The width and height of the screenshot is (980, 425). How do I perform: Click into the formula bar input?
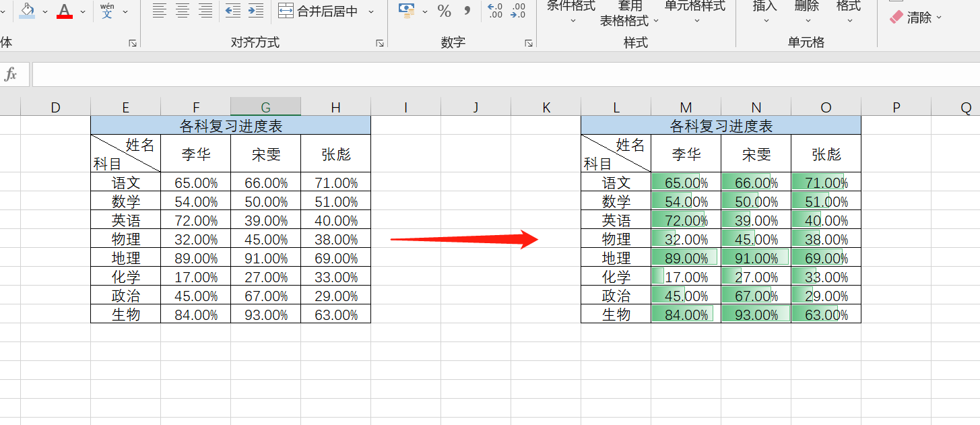[505, 75]
